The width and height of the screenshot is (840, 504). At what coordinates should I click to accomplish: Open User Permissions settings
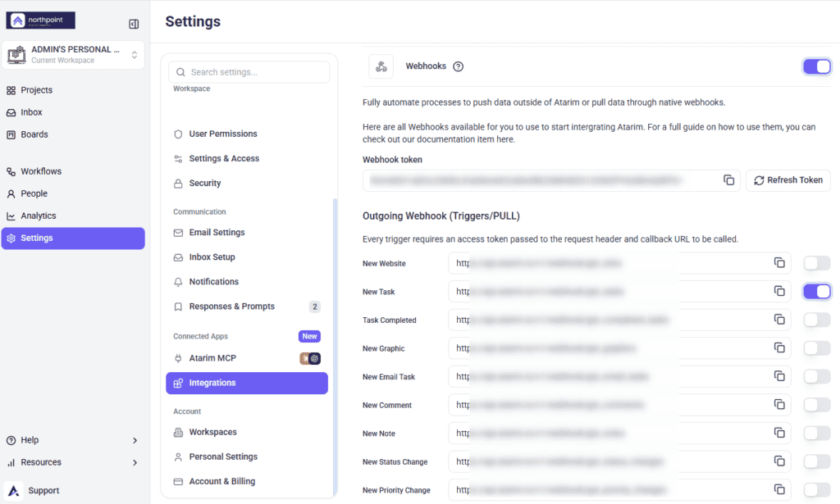point(247,134)
